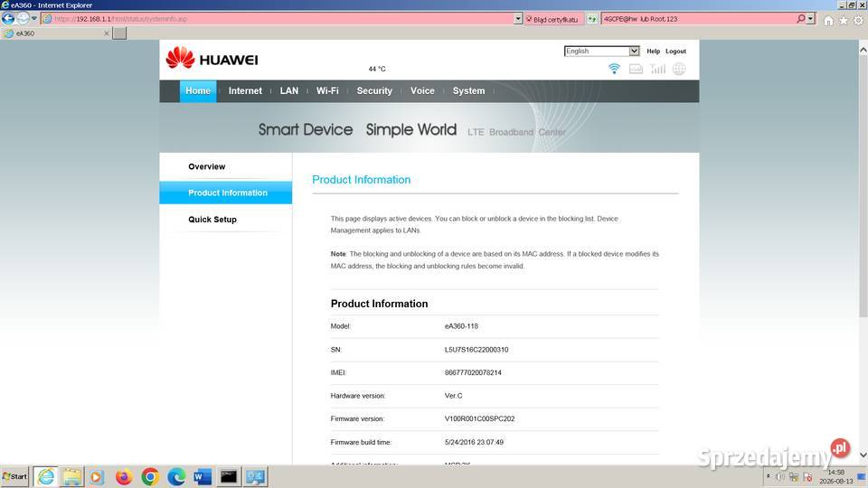This screenshot has width=868, height=488.
Task: Open the English language dropdown
Action: (x=602, y=51)
